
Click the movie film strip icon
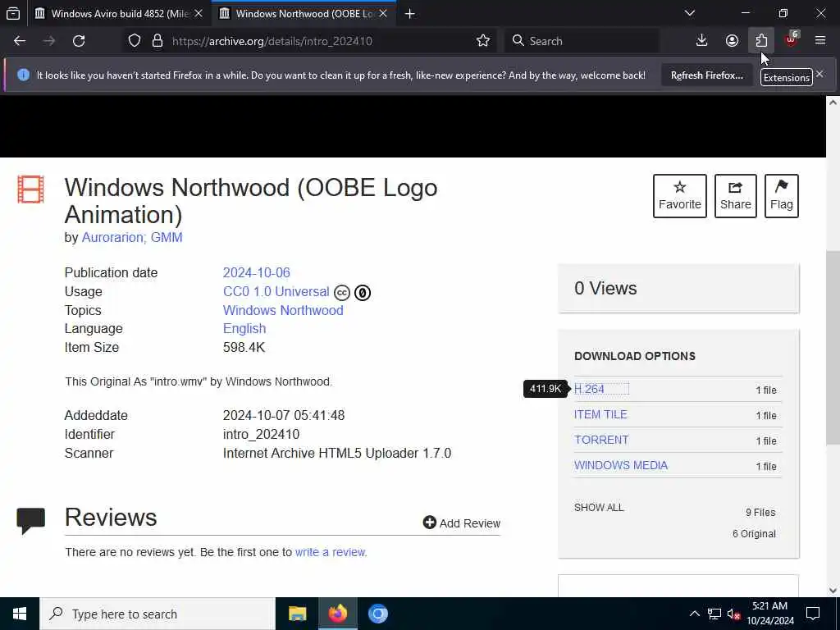[x=30, y=189]
